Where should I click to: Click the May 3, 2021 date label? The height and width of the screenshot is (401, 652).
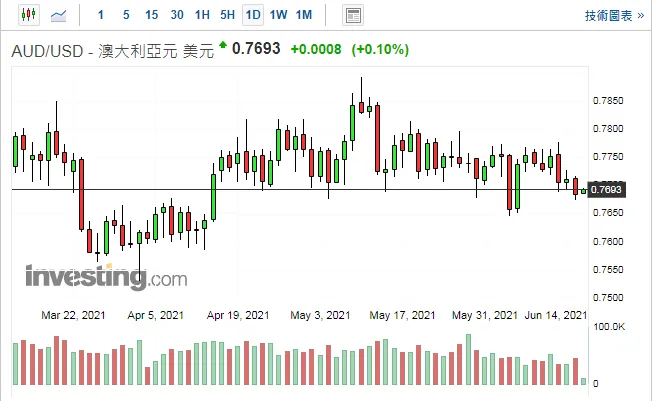(x=320, y=315)
